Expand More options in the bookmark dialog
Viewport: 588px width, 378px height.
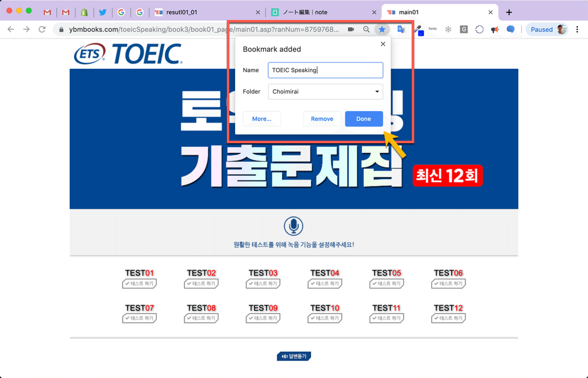tap(262, 119)
